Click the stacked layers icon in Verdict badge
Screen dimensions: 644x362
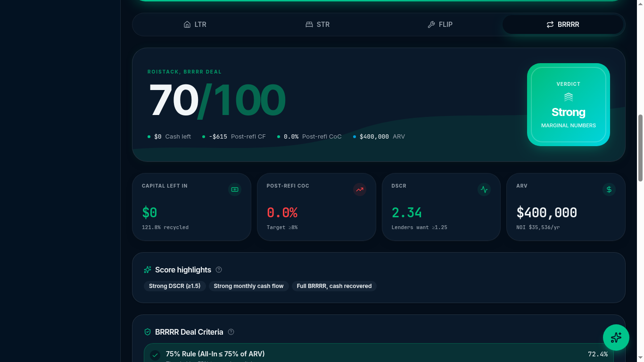[569, 97]
